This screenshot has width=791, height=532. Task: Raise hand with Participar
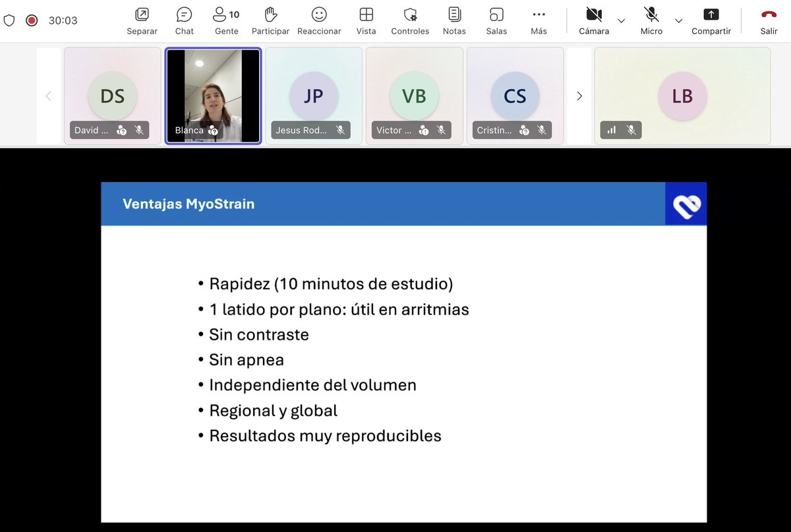pos(270,21)
